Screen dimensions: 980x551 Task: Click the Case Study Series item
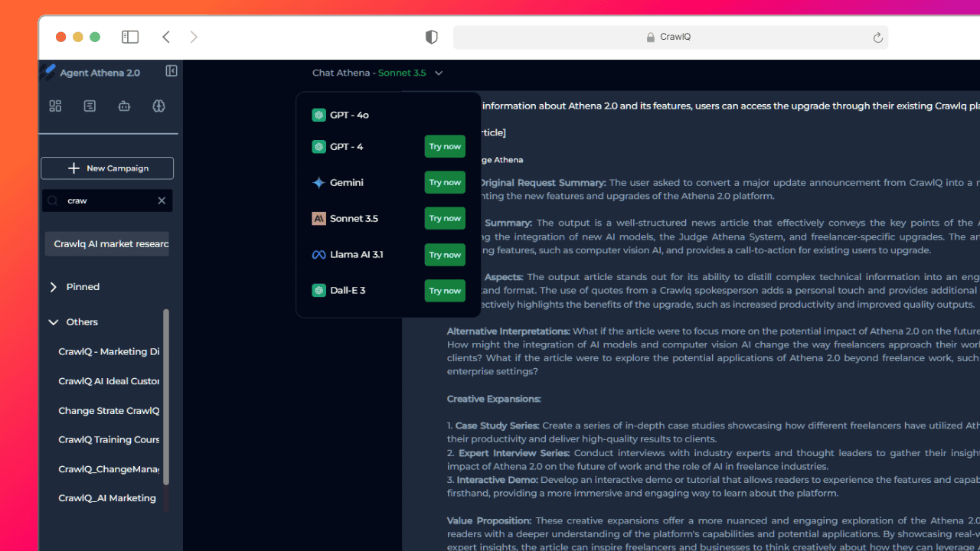pyautogui.click(x=498, y=425)
